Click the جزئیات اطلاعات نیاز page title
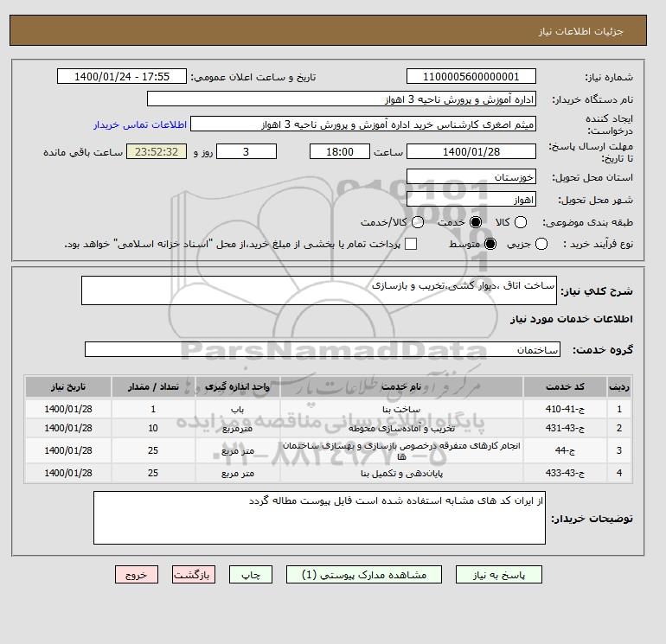 580,31
